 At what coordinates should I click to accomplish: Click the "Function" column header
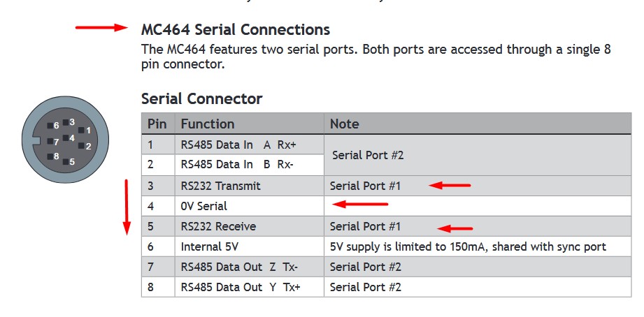tap(208, 124)
